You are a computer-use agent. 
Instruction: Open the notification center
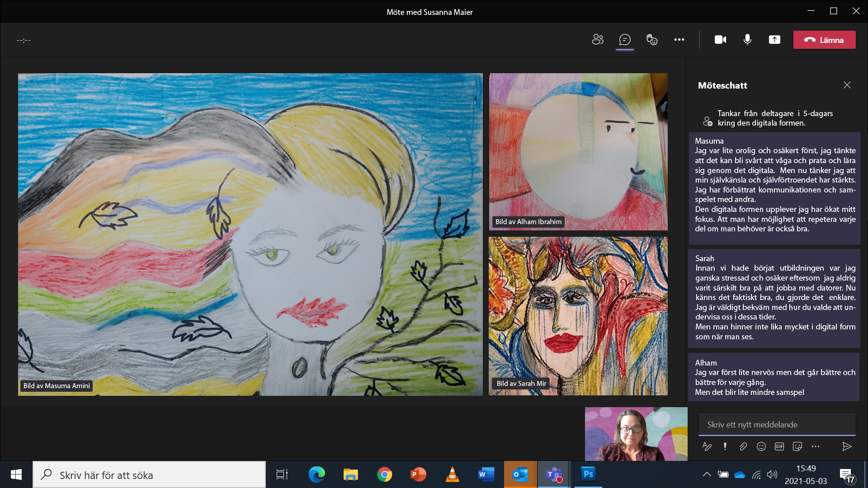pos(846,475)
